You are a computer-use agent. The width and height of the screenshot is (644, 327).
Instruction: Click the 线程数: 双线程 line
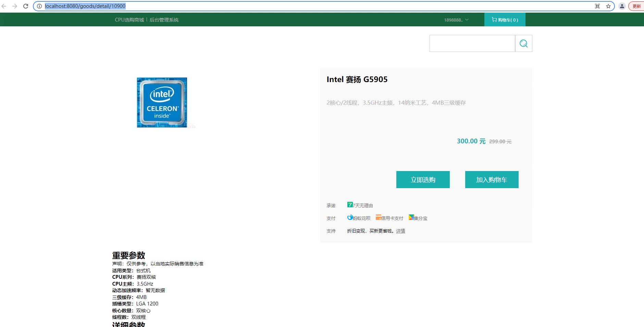point(129,317)
